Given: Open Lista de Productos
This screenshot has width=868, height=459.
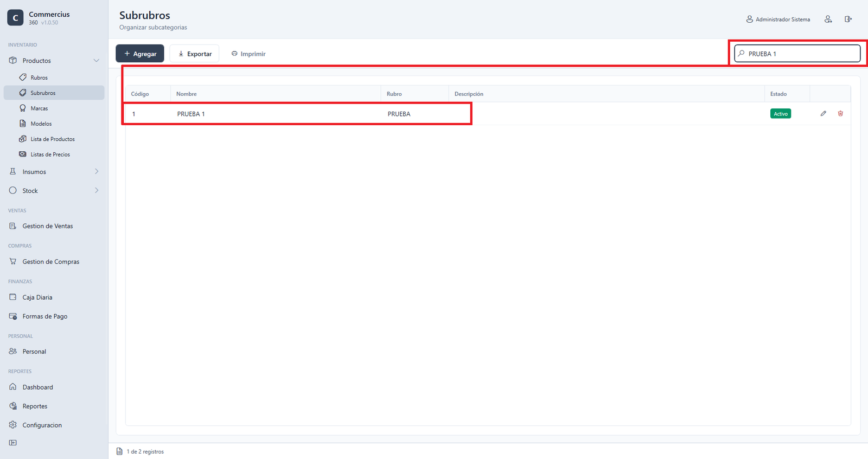Looking at the screenshot, I should click(x=54, y=139).
